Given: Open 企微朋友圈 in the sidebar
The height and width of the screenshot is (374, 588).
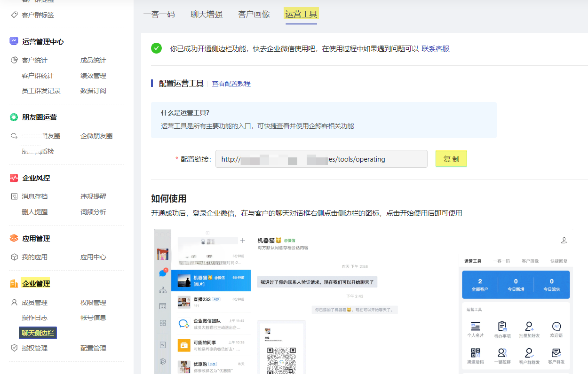Looking at the screenshot, I should 96,136.
